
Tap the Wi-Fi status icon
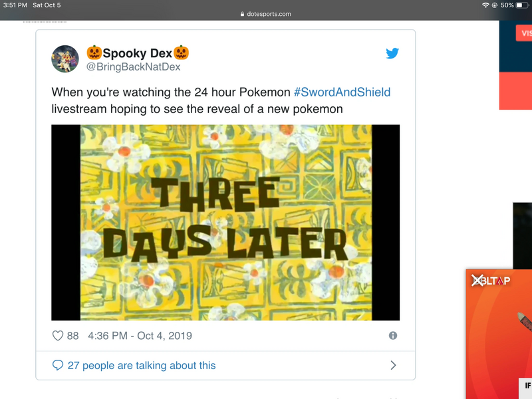pos(485,5)
